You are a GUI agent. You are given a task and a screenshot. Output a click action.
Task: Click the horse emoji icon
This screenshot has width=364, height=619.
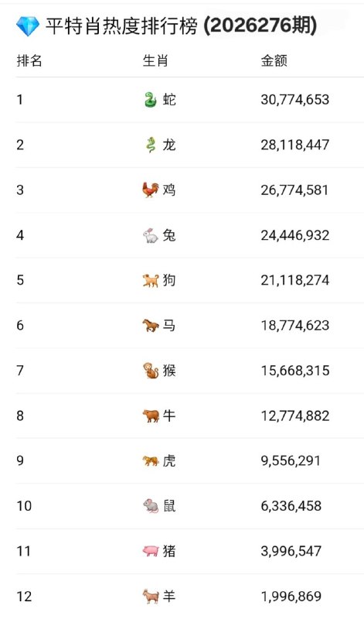(x=150, y=325)
